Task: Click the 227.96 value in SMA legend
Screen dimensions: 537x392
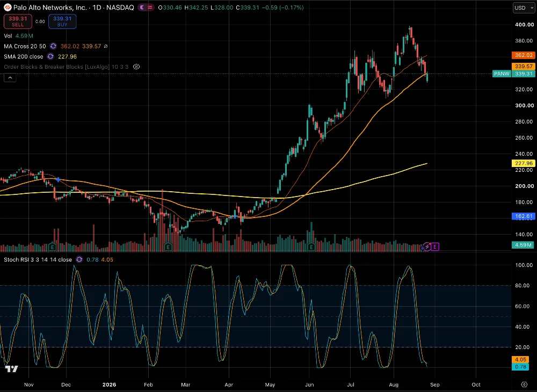Action: pyautogui.click(x=68, y=56)
